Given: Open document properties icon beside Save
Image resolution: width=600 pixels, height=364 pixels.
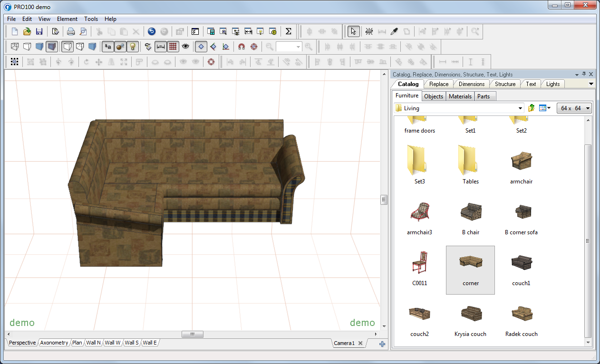Looking at the screenshot, I should (x=55, y=32).
